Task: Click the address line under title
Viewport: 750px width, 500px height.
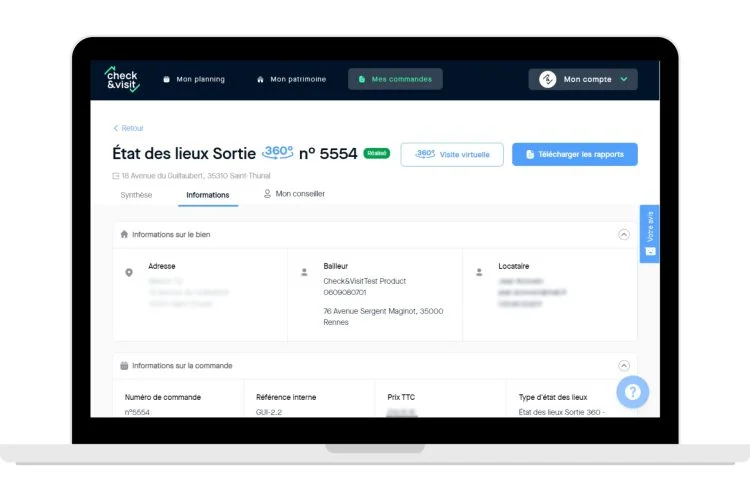Action: pos(191,176)
